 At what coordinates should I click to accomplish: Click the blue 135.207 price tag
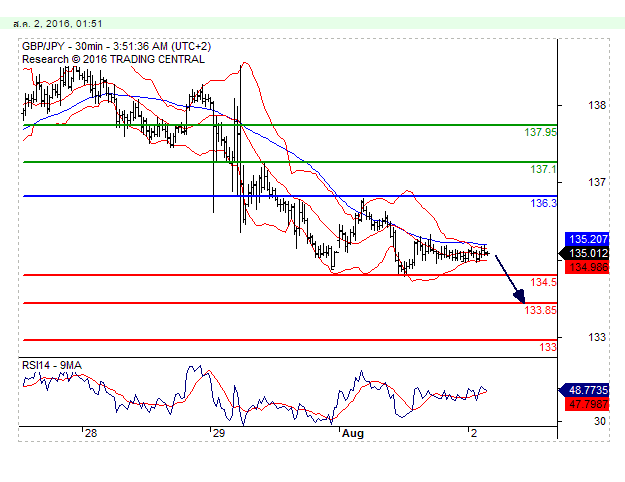coord(588,239)
